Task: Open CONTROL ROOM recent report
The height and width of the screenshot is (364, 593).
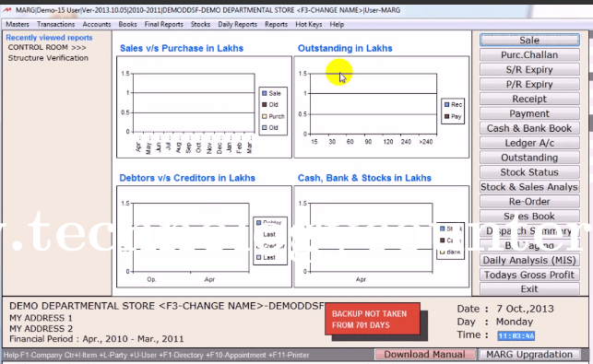Action: point(47,47)
